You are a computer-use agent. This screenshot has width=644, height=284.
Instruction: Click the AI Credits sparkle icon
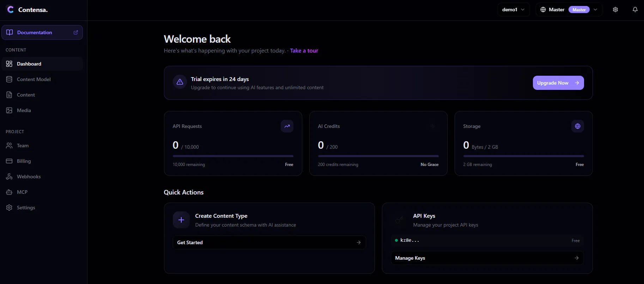coord(432,126)
